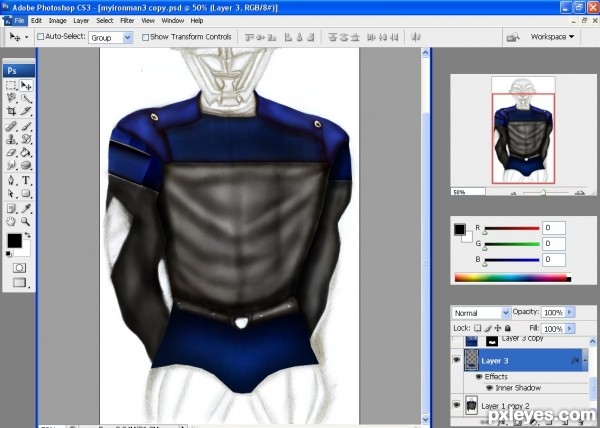Click the Navigator zoom slider
The height and width of the screenshot is (428, 600).
[x=543, y=193]
